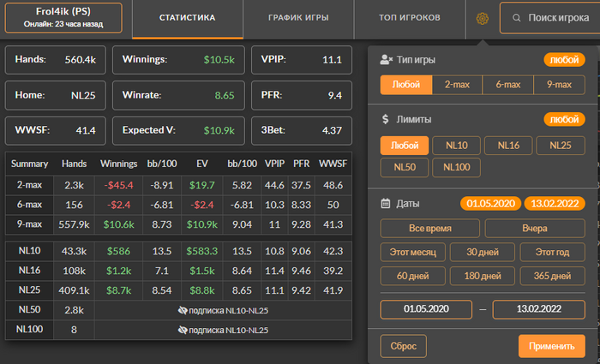Viewport: 600px width, 364px height.
Task: Click the $8.7k NL25 winnings cell
Action: 118,290
